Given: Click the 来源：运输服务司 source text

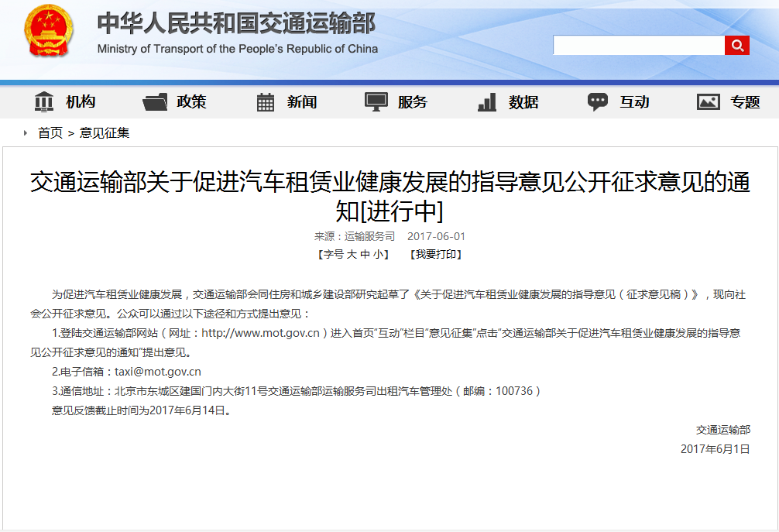Looking at the screenshot, I should pyautogui.click(x=354, y=236).
